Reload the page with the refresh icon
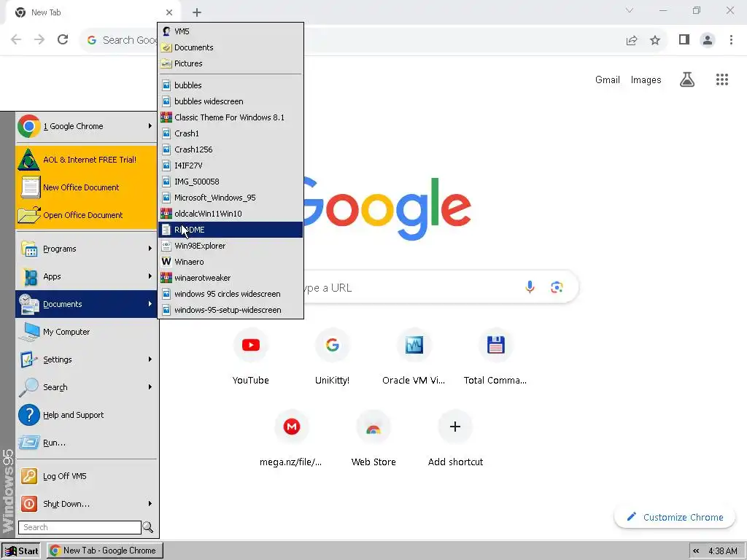 point(63,39)
